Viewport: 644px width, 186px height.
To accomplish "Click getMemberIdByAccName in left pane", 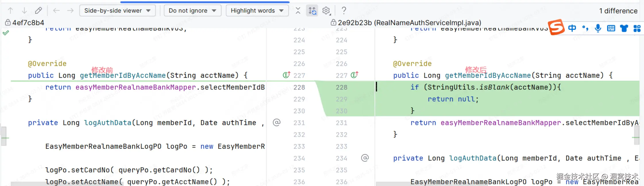I will [123, 75].
